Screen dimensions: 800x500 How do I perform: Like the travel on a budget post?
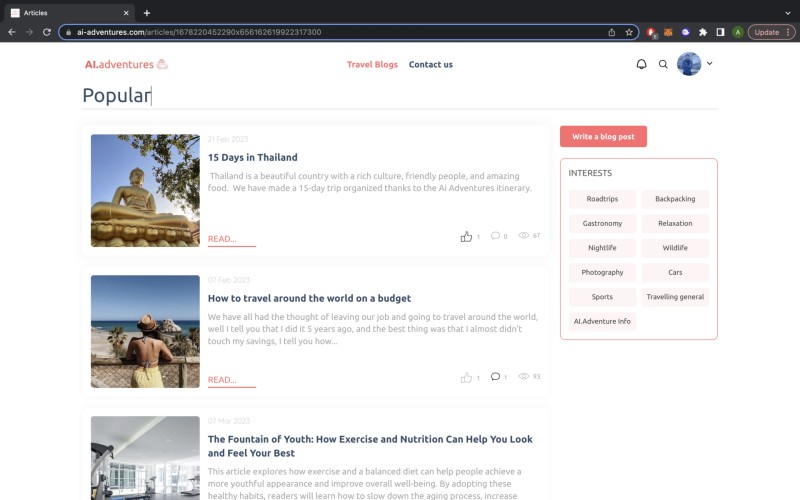[466, 378]
